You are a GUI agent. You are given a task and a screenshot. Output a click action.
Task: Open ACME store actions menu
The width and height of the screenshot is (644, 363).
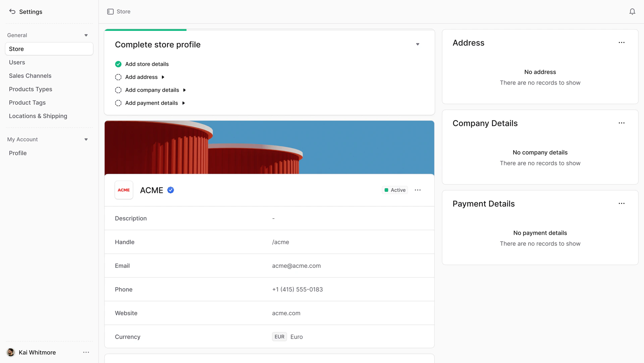[418, 190]
